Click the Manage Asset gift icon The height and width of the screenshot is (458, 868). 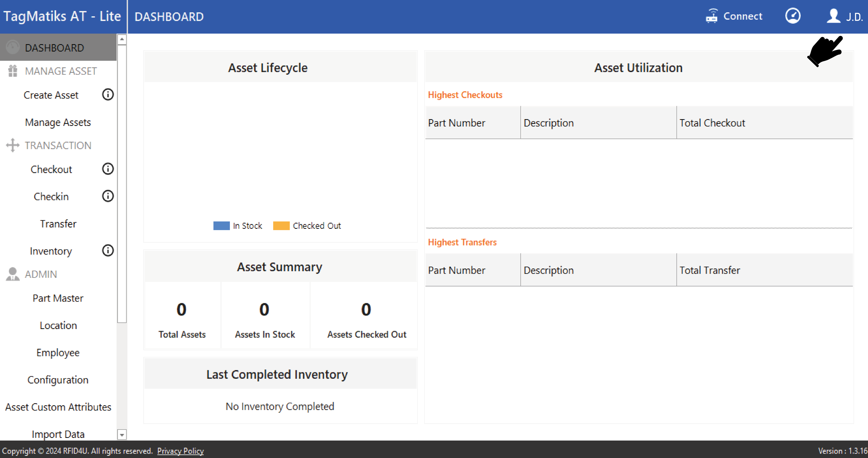pos(13,71)
